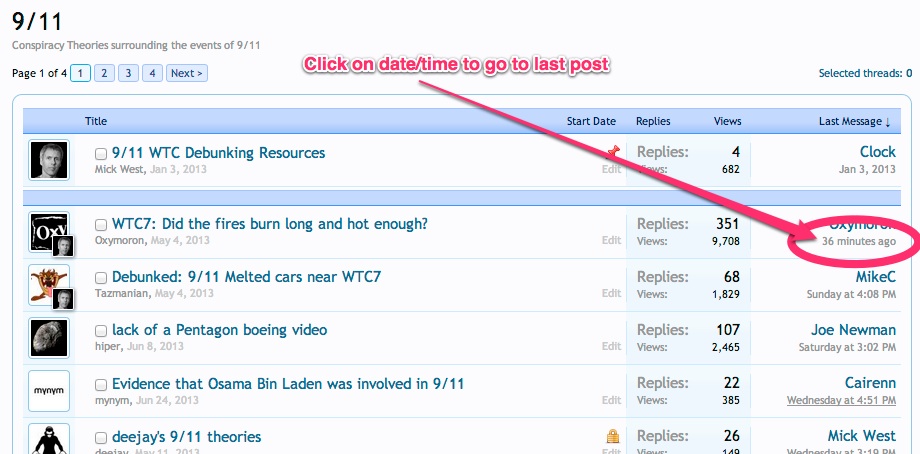Click small overlay avatar on Tazmanian thread
The width and height of the screenshot is (920, 454).
pyautogui.click(x=63, y=299)
